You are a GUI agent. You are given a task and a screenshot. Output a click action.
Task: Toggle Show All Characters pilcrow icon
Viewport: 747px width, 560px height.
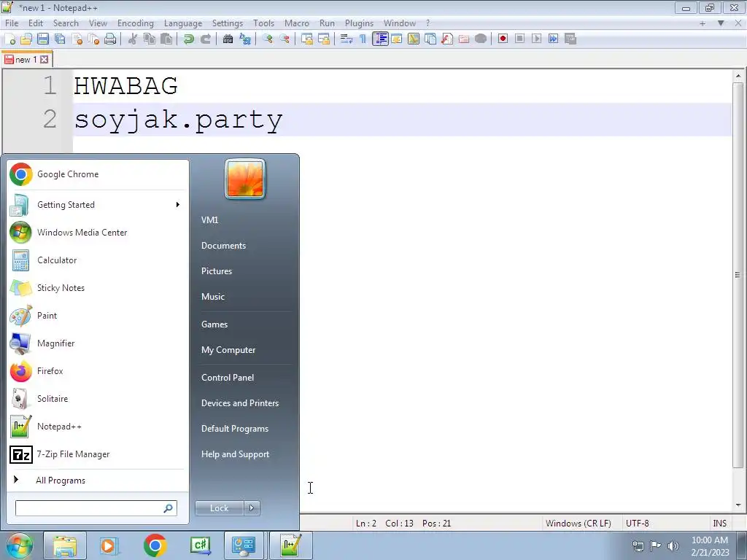(363, 39)
